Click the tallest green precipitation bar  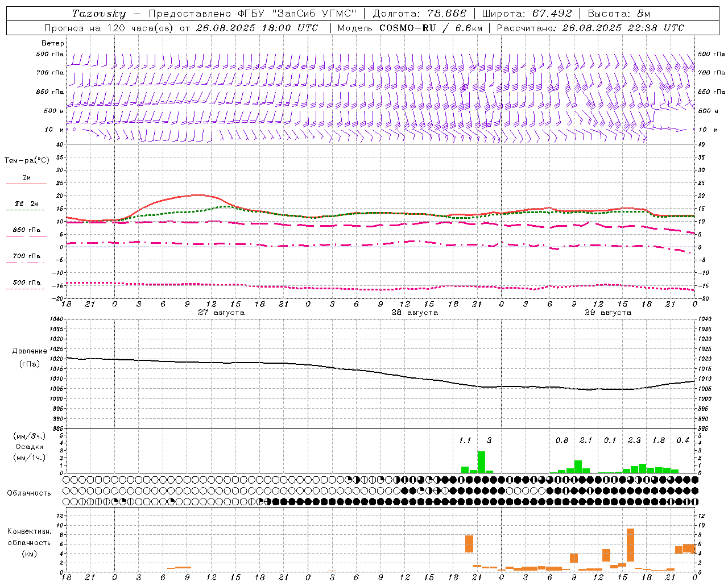pos(481,462)
